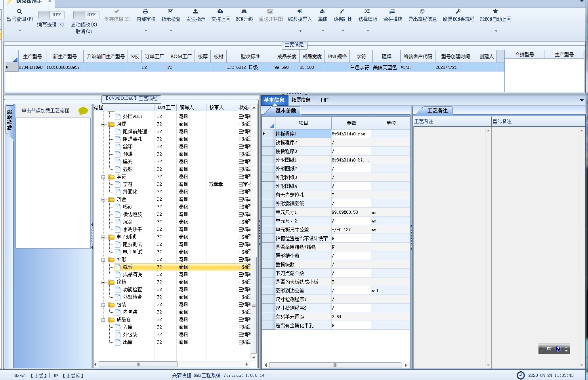Click the 验收标准 column header

tap(250, 56)
